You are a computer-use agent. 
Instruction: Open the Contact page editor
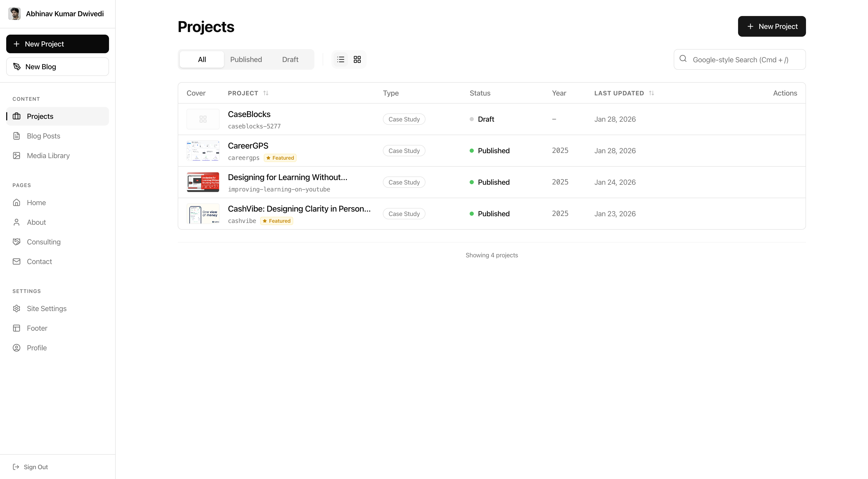pos(40,261)
